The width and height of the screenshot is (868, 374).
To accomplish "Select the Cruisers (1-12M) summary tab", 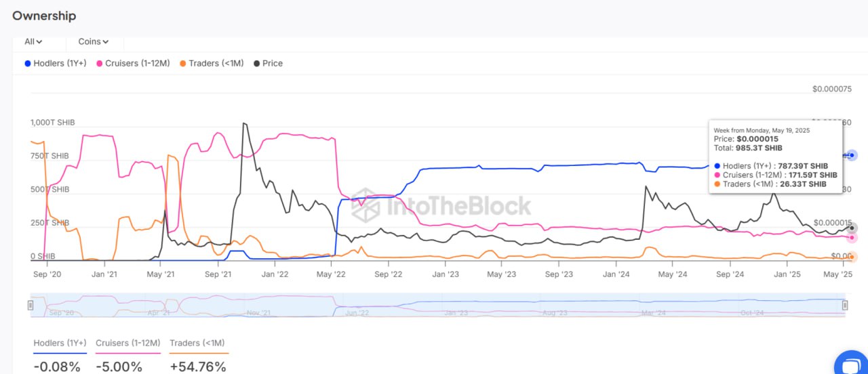I will 127,343.
